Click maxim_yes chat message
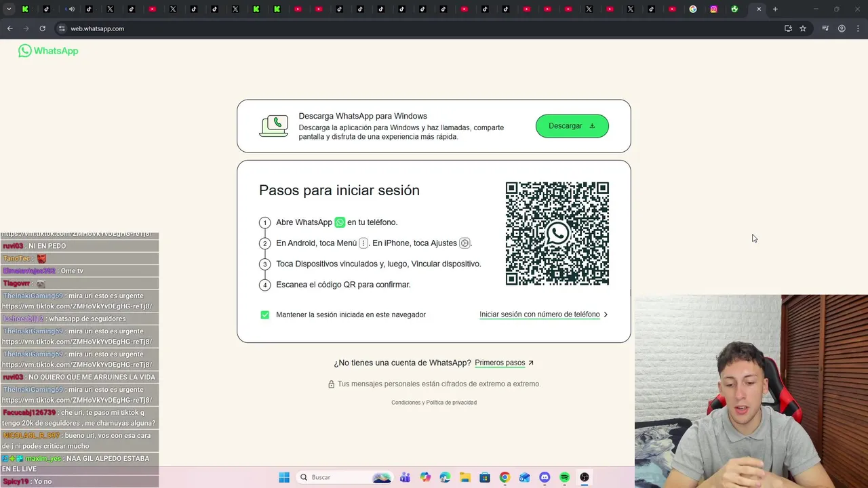 coord(79,464)
